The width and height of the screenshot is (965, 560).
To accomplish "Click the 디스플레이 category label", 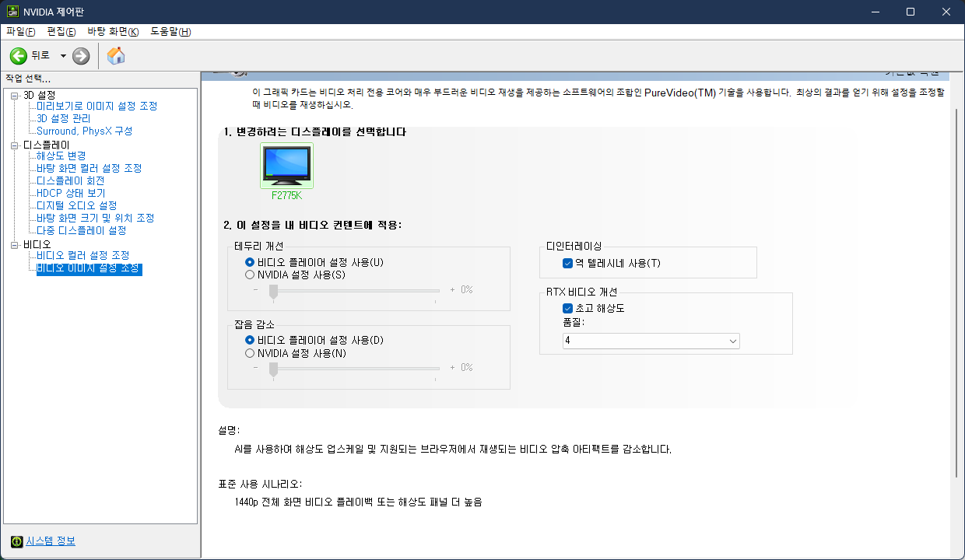I will coord(47,145).
